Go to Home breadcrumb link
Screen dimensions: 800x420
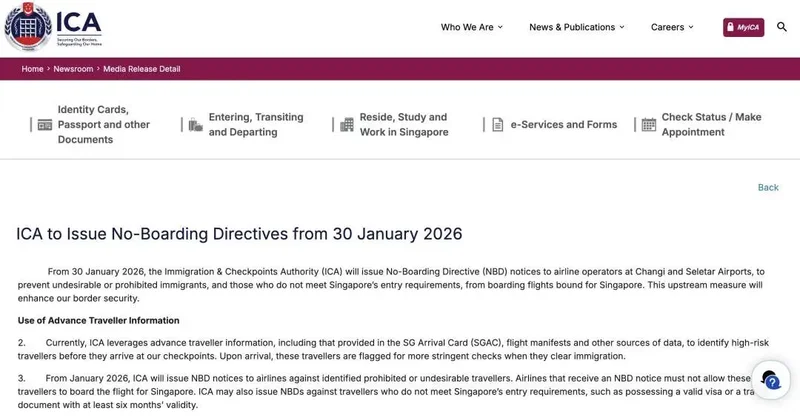32,69
